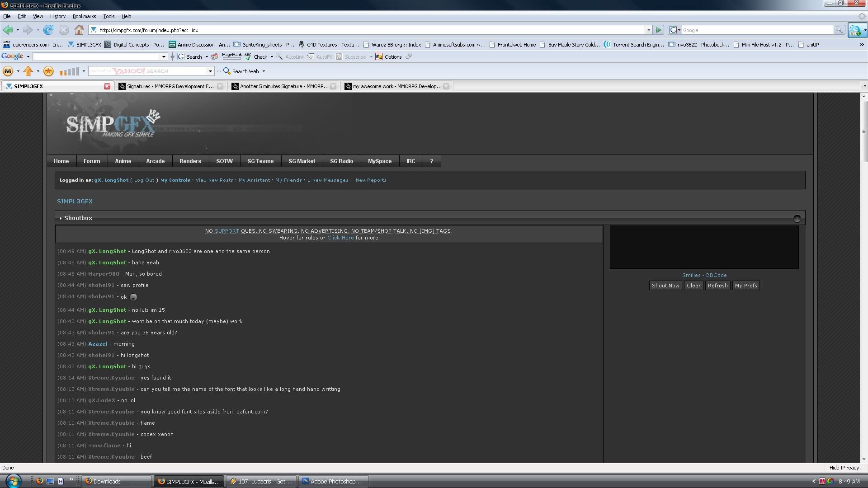Open the Click Here rules link
The height and width of the screenshot is (488, 868).
tap(340, 238)
